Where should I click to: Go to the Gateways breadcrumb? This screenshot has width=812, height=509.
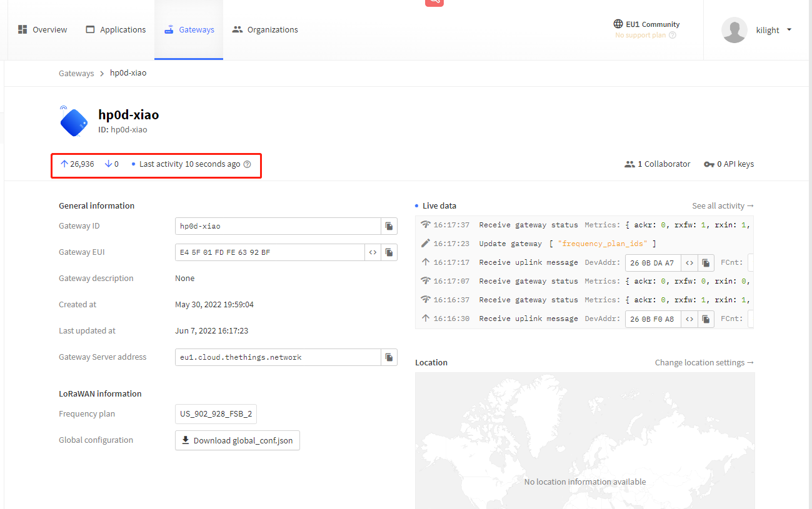point(76,73)
